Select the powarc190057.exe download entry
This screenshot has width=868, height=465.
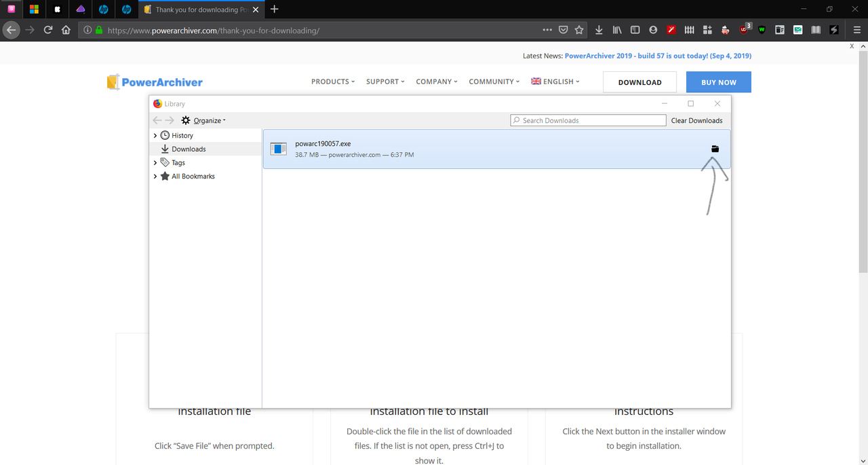tap(496, 149)
